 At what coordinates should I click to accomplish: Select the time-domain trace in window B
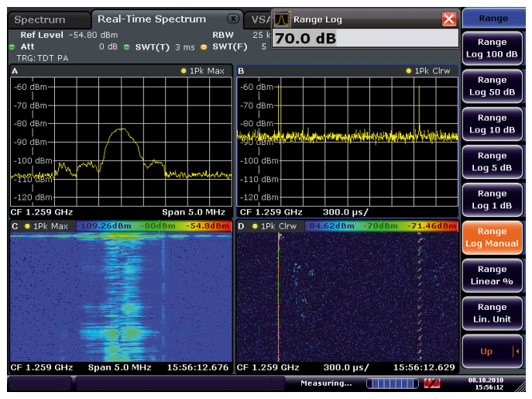pyautogui.click(x=348, y=136)
